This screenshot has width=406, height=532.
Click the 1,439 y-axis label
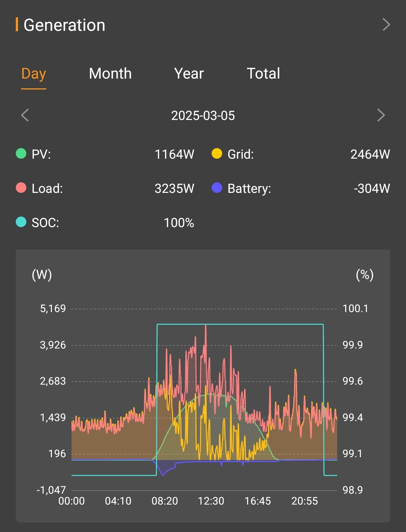coord(53,417)
